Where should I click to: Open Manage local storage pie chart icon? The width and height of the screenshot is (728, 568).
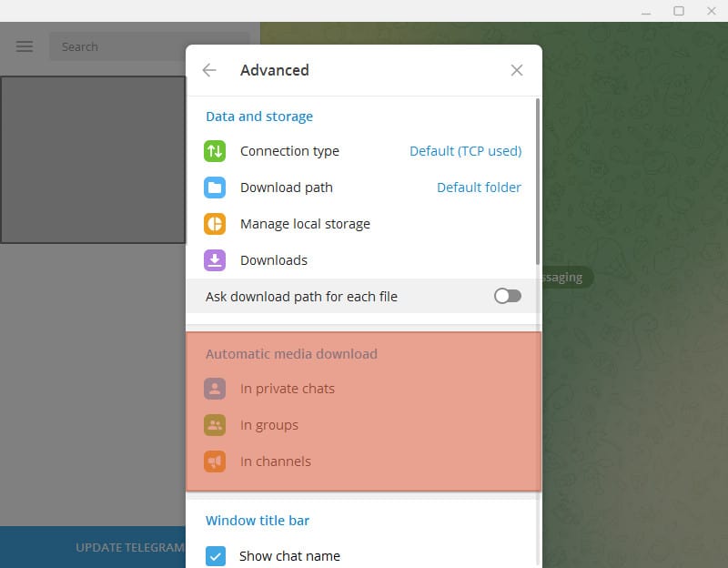click(215, 224)
